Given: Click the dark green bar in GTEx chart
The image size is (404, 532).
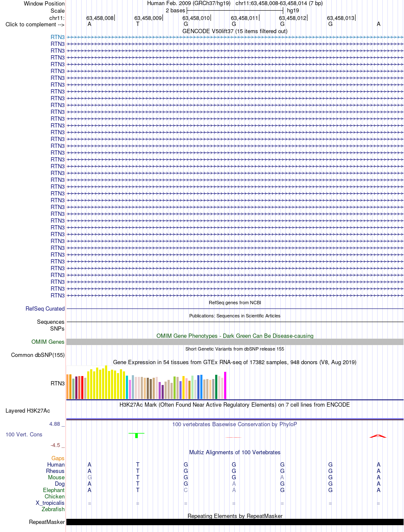Looking at the screenshot, I should (216, 387).
